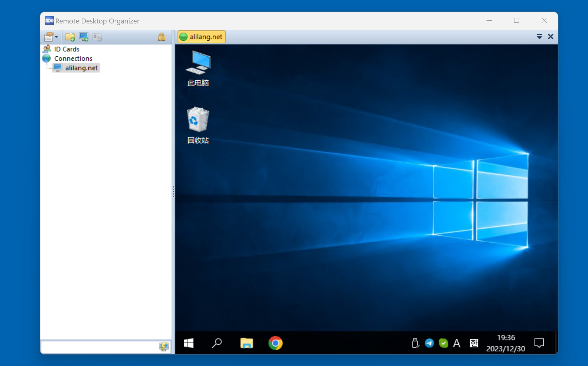Open the remote clock and date
This screenshot has width=588, height=366.
point(506,343)
